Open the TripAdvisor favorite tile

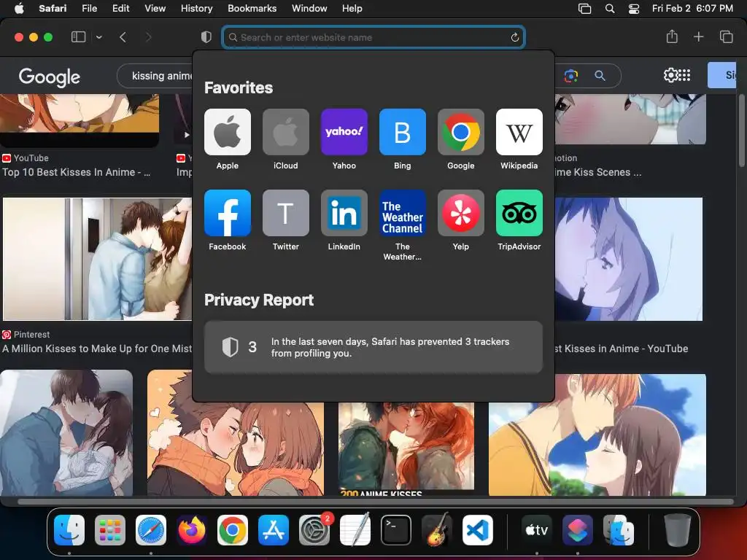click(519, 213)
